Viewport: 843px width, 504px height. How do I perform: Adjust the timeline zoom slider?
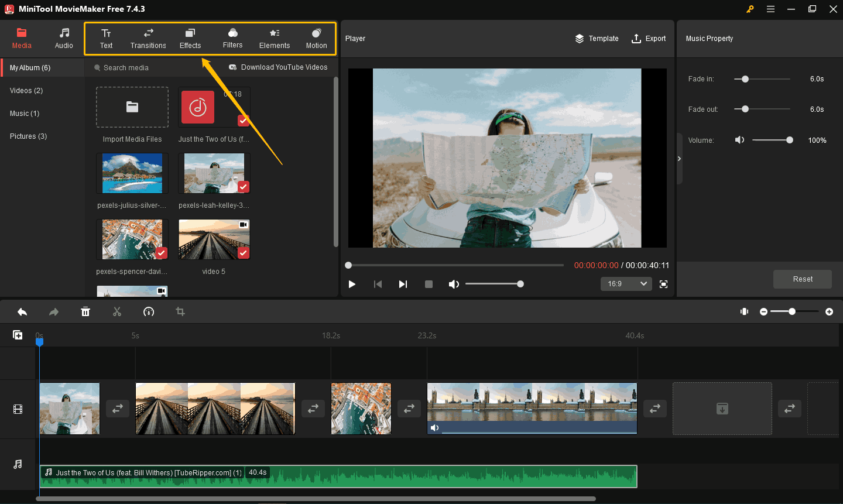[x=794, y=312]
